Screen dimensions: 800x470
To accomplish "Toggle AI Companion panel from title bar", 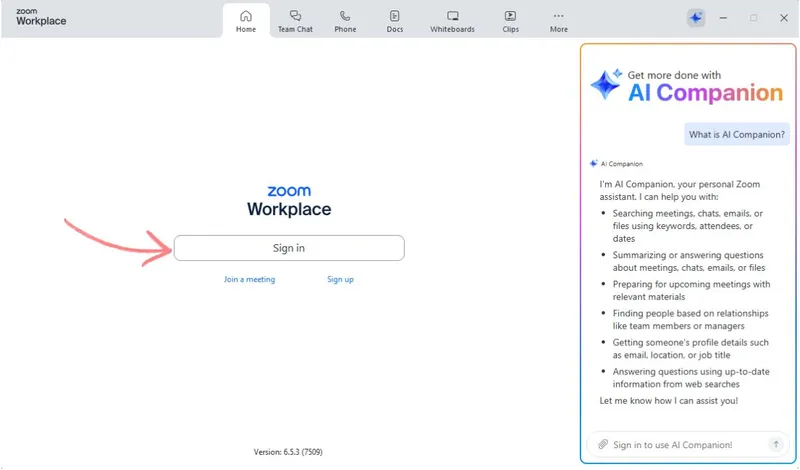I will 696,18.
